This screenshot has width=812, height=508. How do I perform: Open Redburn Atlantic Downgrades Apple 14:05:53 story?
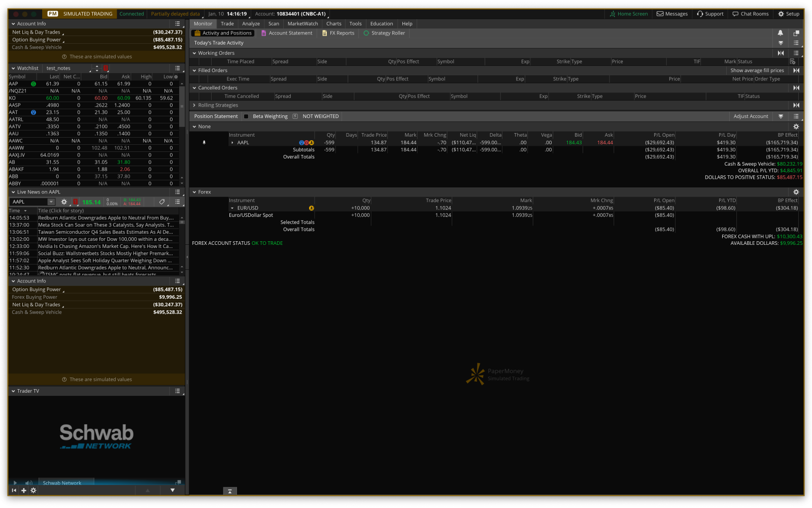[x=106, y=217]
